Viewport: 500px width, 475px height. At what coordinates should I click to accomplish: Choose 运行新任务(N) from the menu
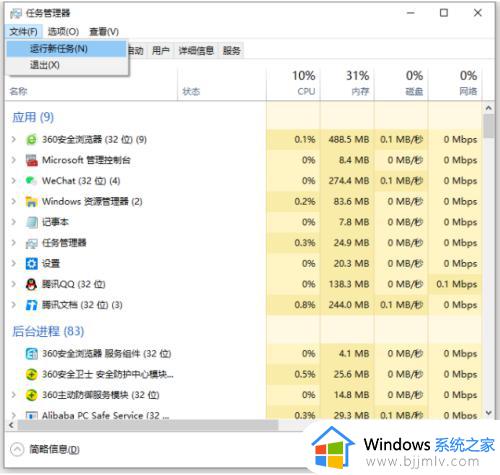(x=67, y=49)
